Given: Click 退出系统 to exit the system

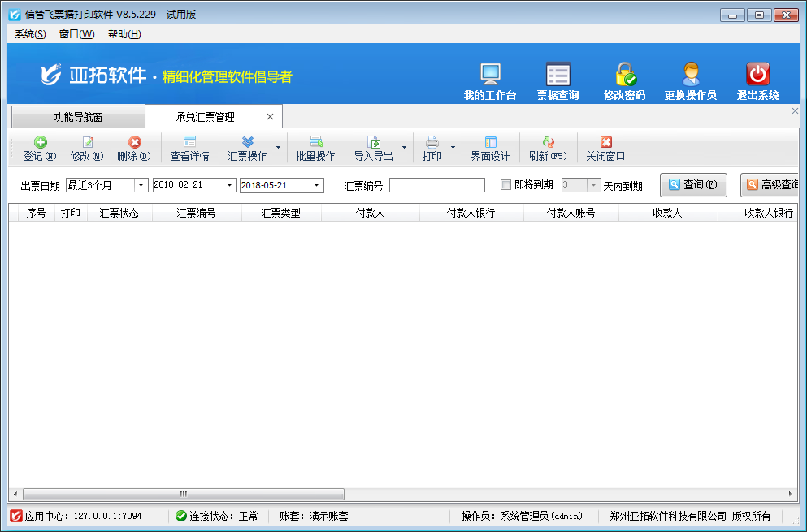Looking at the screenshot, I should pyautogui.click(x=756, y=77).
